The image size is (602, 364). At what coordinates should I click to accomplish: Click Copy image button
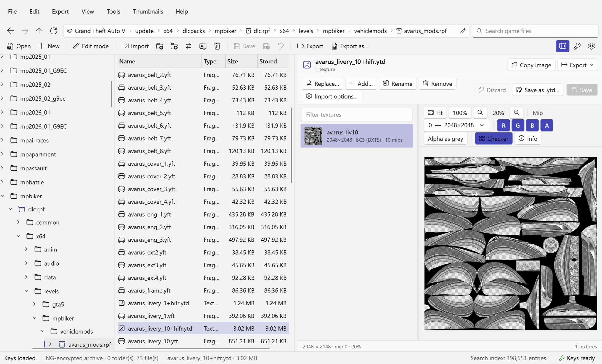(531, 65)
